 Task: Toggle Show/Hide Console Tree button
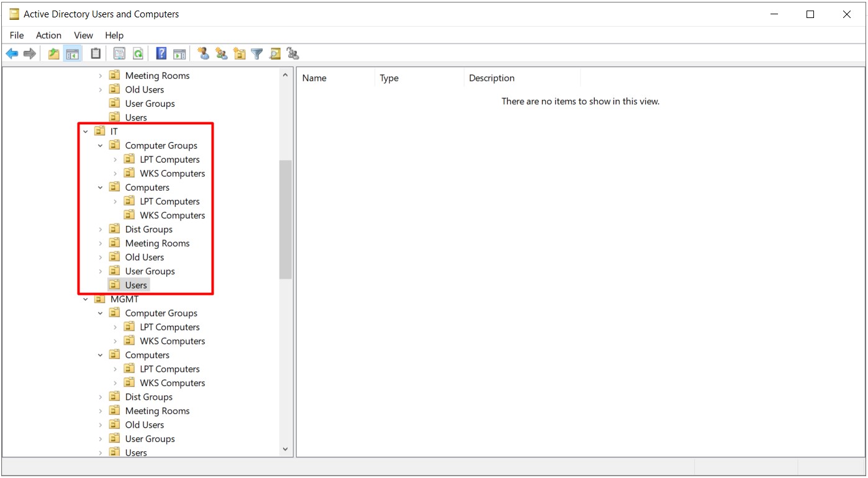coord(73,54)
